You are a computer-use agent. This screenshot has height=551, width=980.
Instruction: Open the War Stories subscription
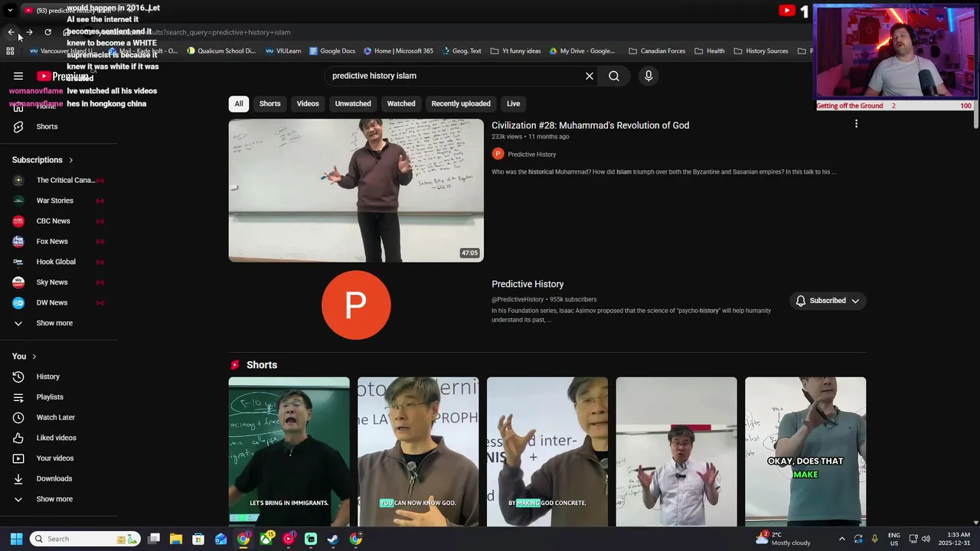coord(60,201)
